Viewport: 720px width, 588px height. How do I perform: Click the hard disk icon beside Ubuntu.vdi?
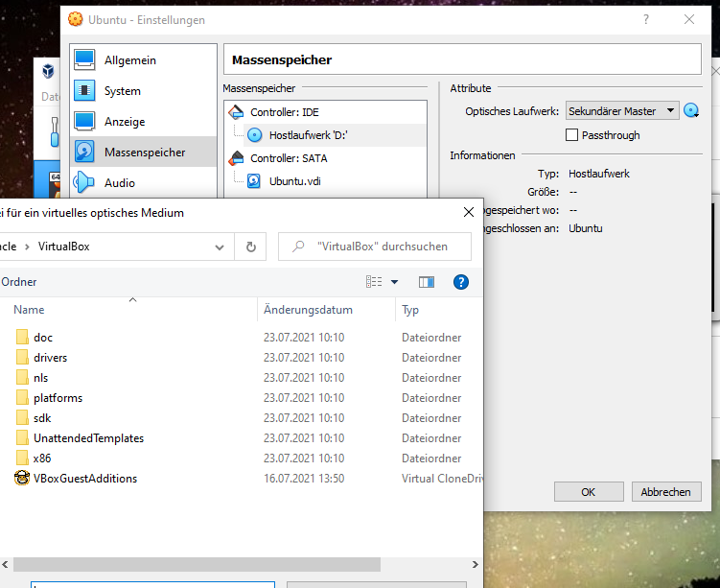click(254, 181)
